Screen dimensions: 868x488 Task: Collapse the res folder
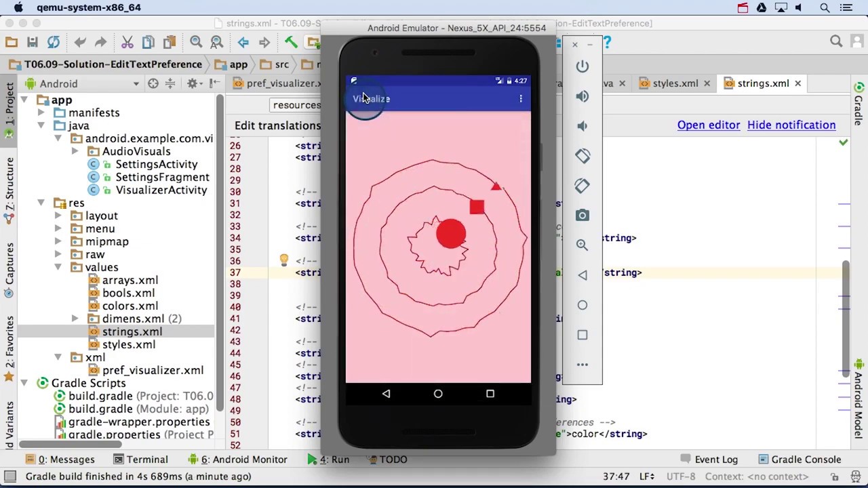41,203
